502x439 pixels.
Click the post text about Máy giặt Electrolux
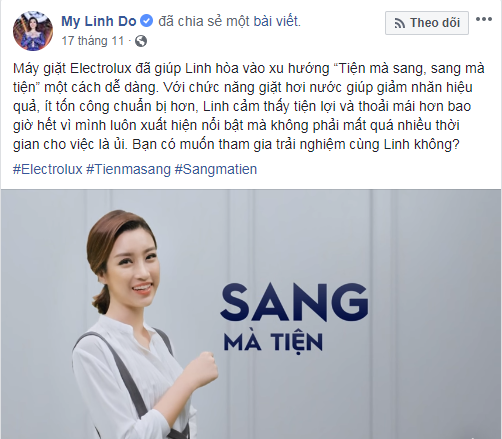(x=248, y=106)
